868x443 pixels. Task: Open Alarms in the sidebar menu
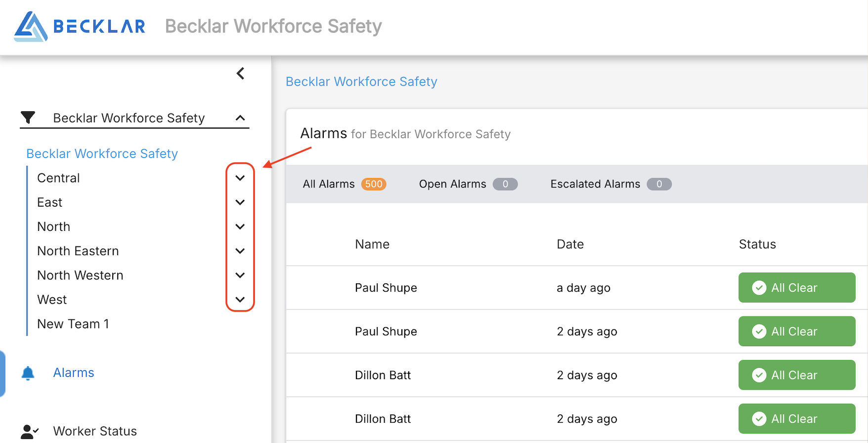[74, 373]
